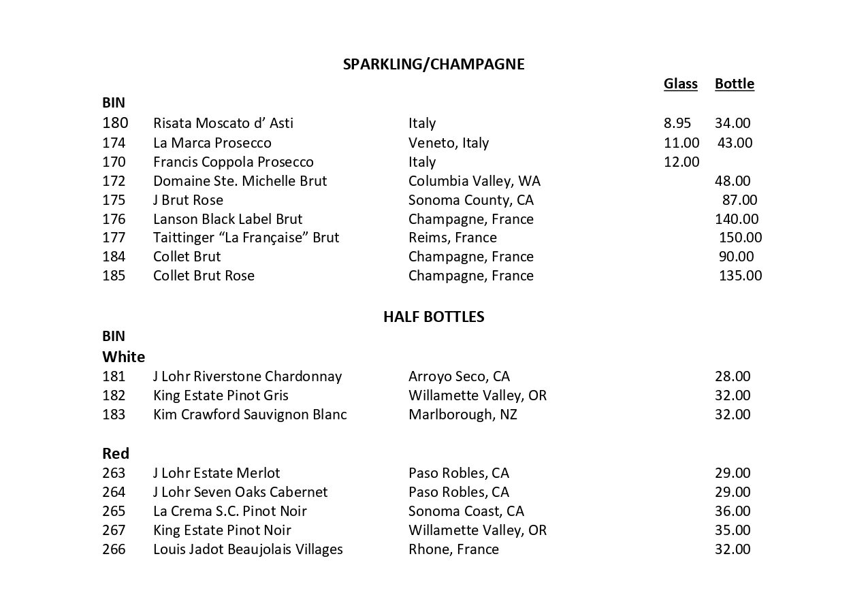Click the Reims, France region text
The width and height of the screenshot is (868, 614).
click(452, 238)
